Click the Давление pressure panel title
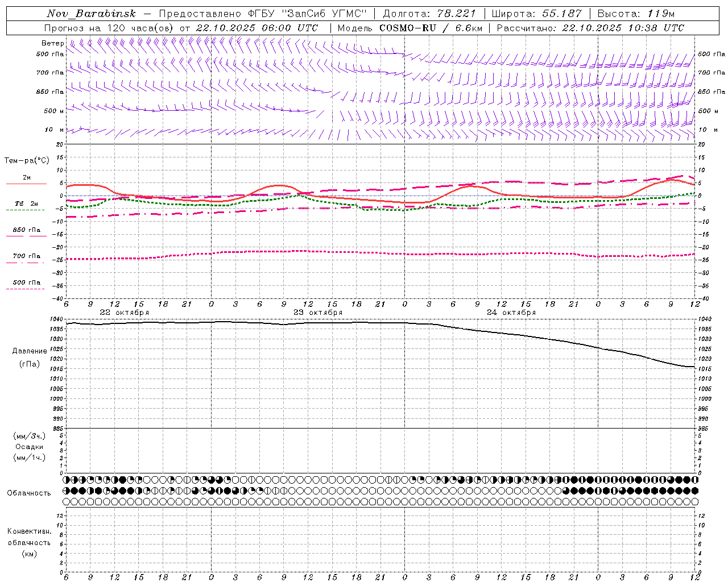This screenshot has width=728, height=582. click(x=30, y=351)
